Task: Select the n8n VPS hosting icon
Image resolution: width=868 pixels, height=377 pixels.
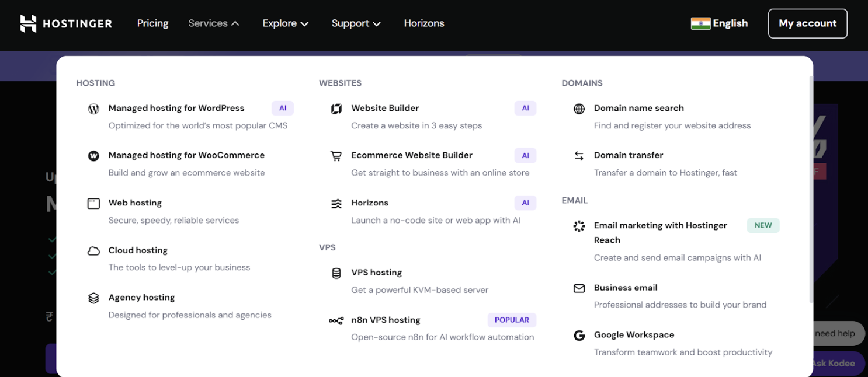Action: 336,320
